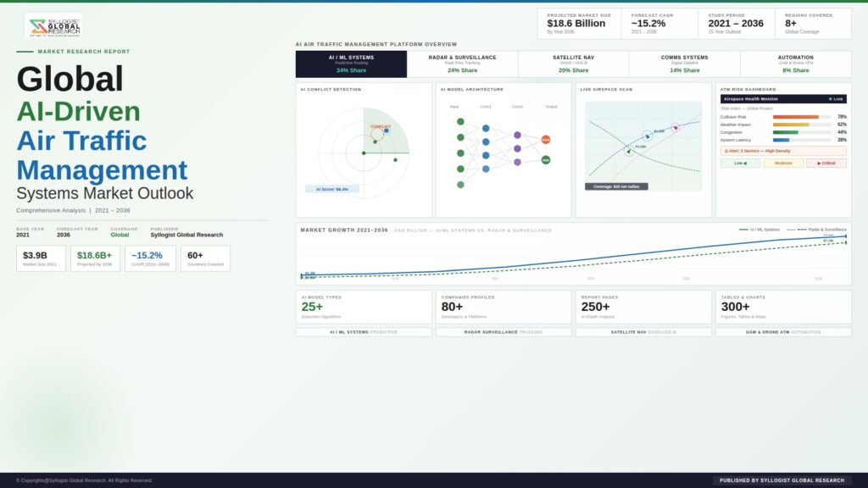The width and height of the screenshot is (868, 488).
Task: Click the top blue Conv1 node
Action: 486,129
